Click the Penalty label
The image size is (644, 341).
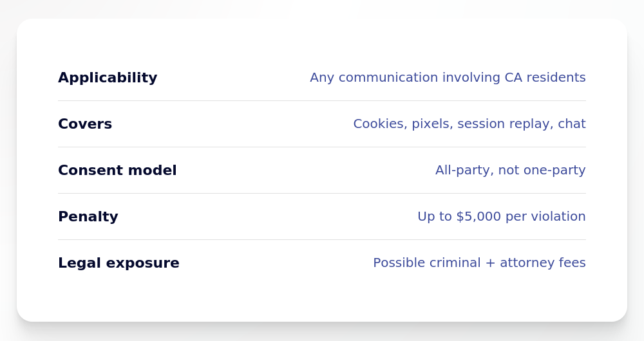[x=88, y=217]
